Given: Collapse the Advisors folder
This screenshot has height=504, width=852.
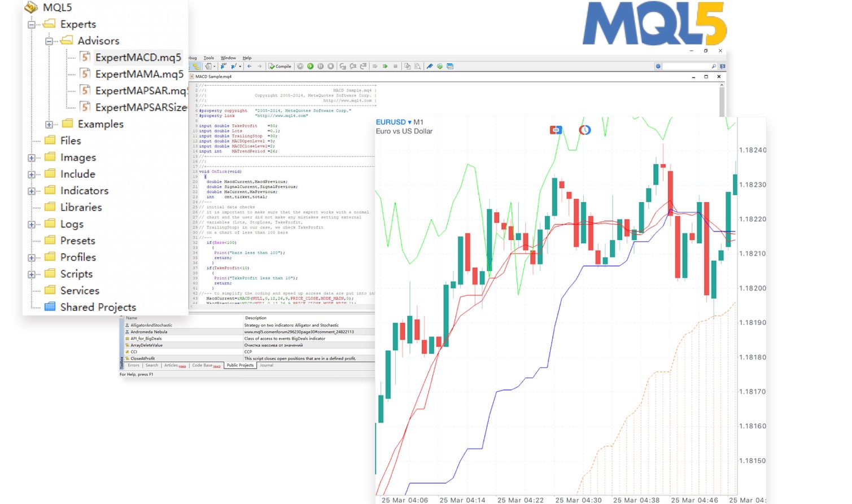Looking at the screenshot, I should point(49,41).
